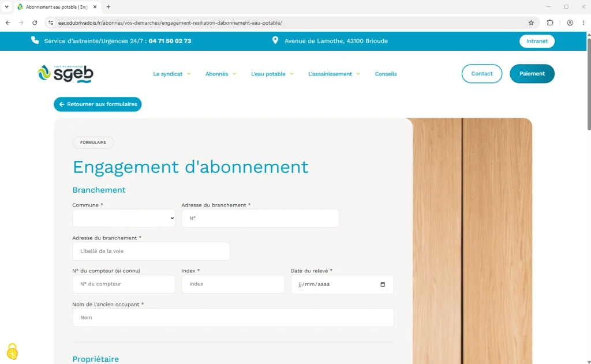Click the browser address bar URL

click(170, 23)
